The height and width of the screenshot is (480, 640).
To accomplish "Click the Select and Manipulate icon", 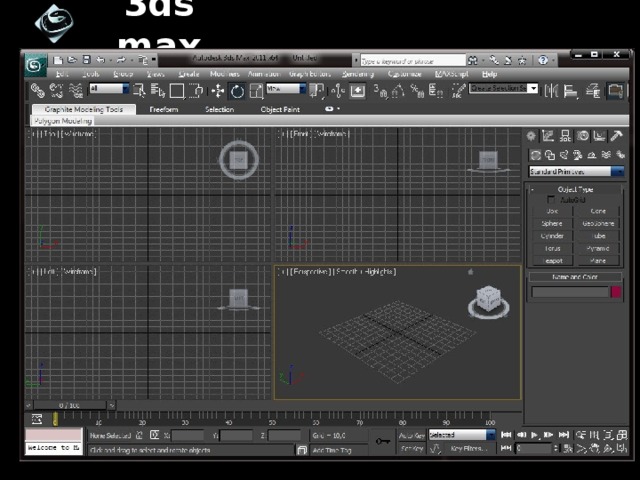I will click(338, 91).
